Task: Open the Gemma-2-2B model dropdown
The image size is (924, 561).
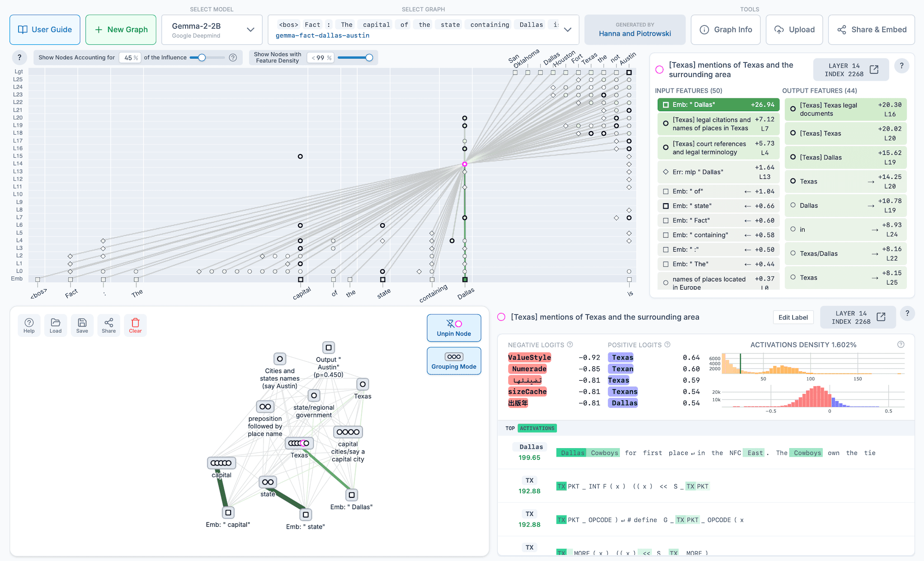Action: (x=212, y=30)
